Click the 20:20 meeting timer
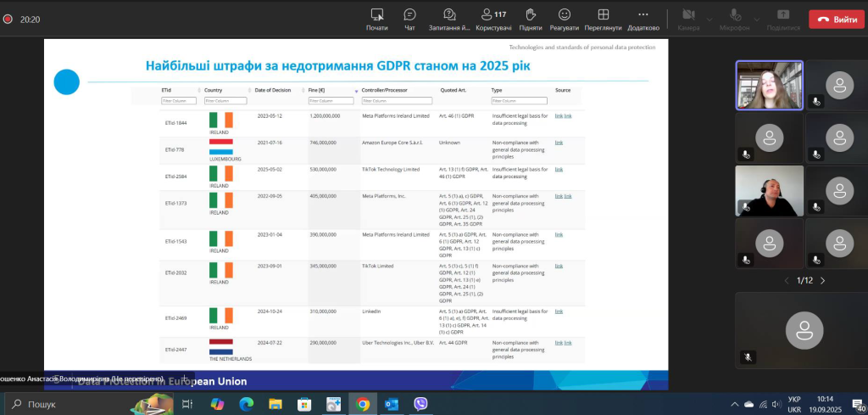Viewport: 868px width, 415px height. click(30, 19)
